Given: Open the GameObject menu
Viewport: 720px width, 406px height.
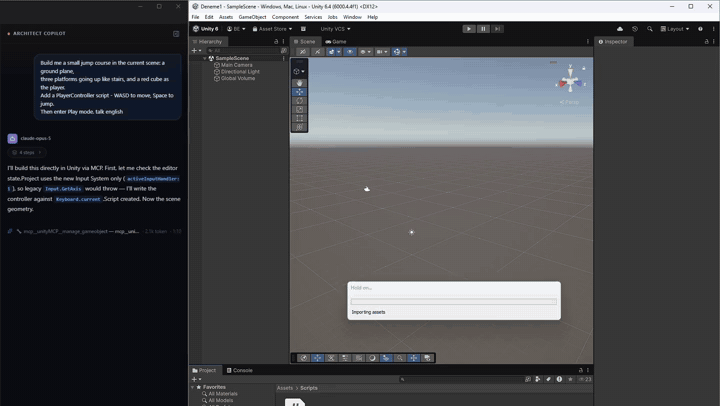Looking at the screenshot, I should (252, 17).
